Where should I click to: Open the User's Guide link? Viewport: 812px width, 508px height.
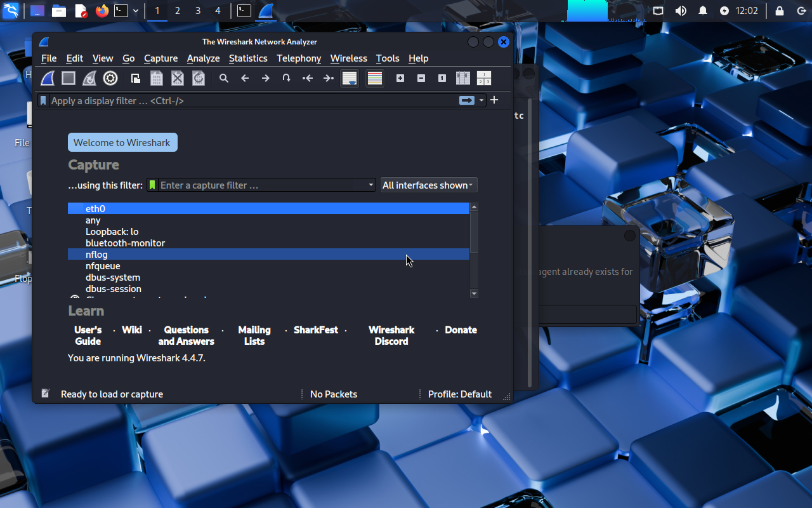[x=88, y=335]
